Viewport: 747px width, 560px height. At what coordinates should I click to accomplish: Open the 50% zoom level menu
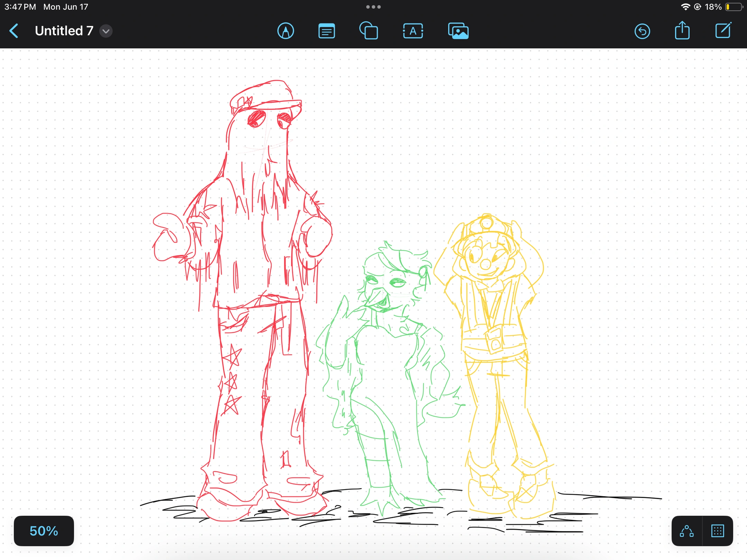(x=44, y=531)
